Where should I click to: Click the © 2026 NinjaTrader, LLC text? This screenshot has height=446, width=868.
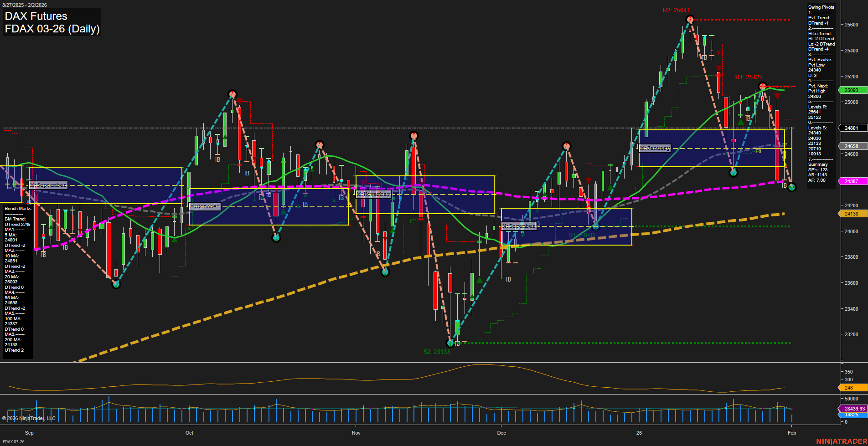pyautogui.click(x=30, y=418)
